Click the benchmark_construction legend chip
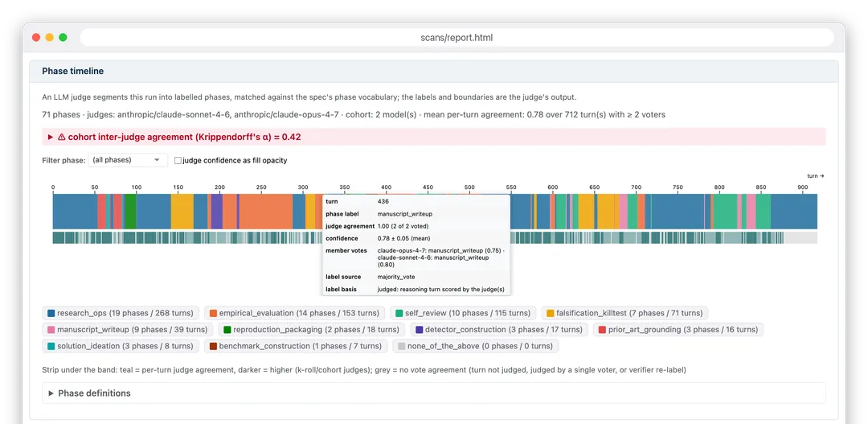Viewport: 868px width, 424px height. click(296, 347)
